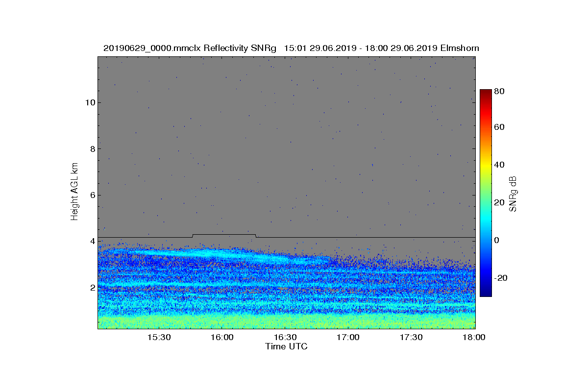Click the height tick label 2
This screenshot has height=392, width=588.
click(x=92, y=287)
